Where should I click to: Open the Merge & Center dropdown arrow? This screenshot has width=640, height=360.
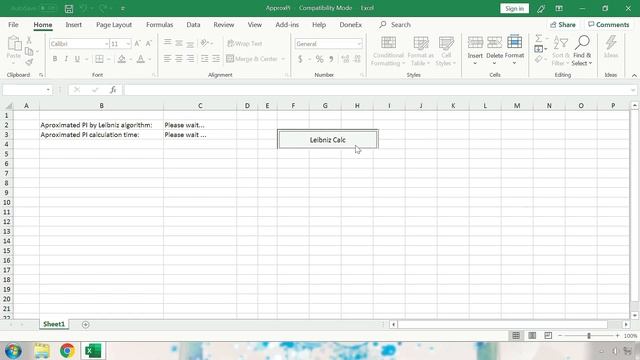point(283,59)
